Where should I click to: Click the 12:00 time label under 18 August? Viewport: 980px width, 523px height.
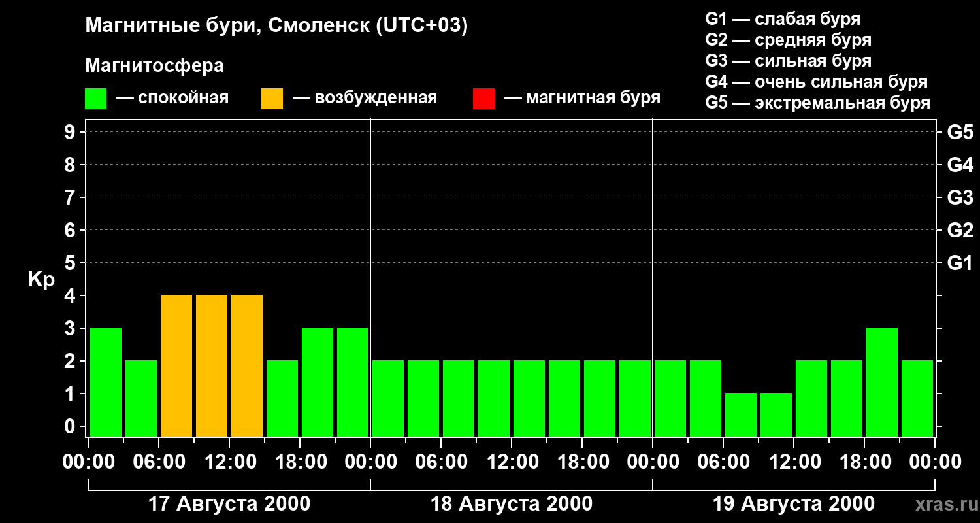(x=512, y=462)
